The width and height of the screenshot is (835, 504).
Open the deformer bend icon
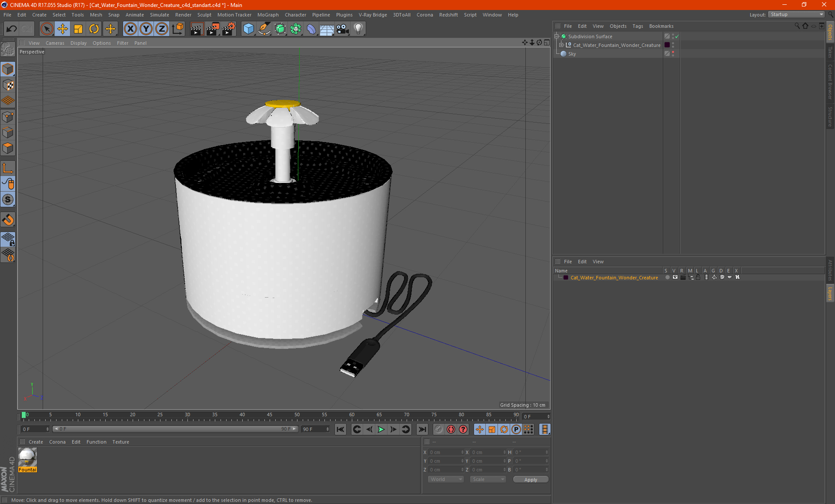tap(311, 29)
